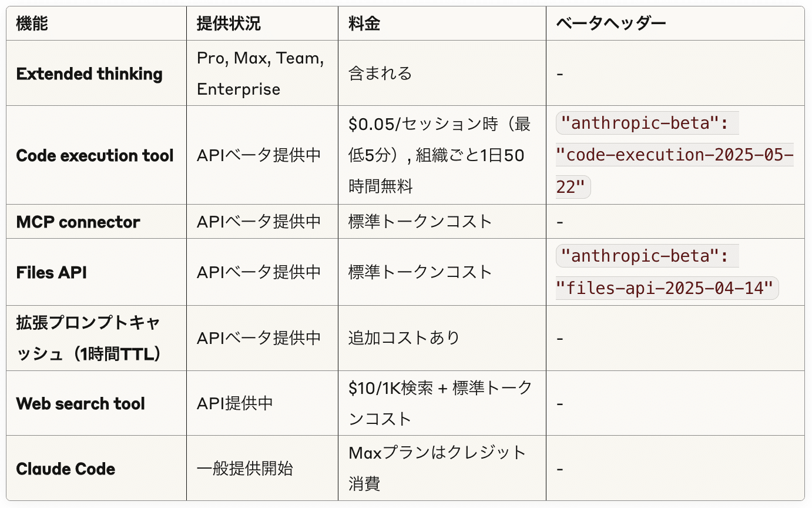The height and width of the screenshot is (508, 812).
Task: Click the ベータヘッダー column header
Action: tap(611, 24)
